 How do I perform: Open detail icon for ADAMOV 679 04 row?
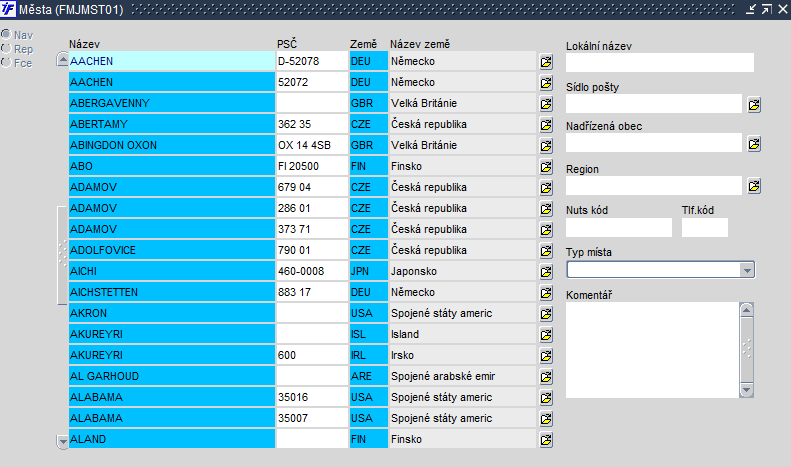[x=546, y=188]
